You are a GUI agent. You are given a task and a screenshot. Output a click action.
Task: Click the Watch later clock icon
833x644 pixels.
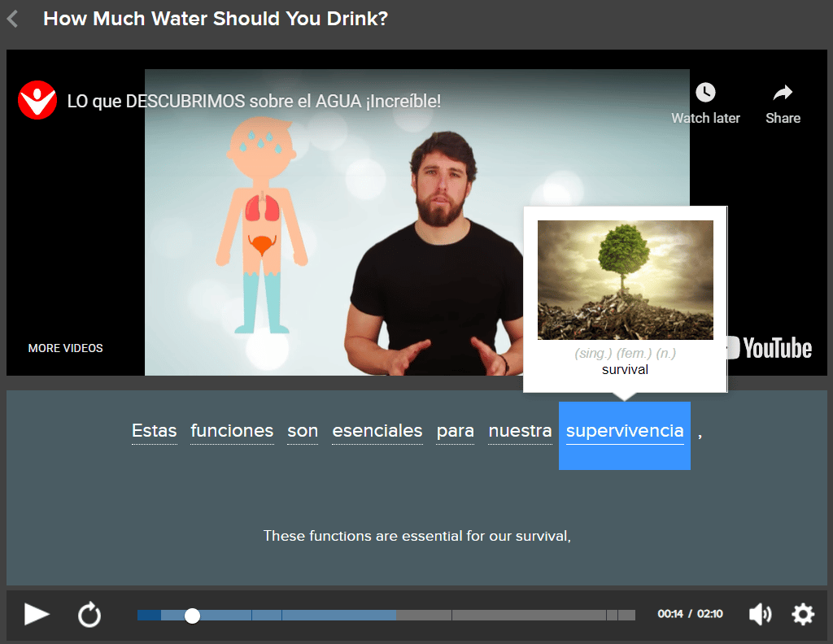[x=705, y=93]
